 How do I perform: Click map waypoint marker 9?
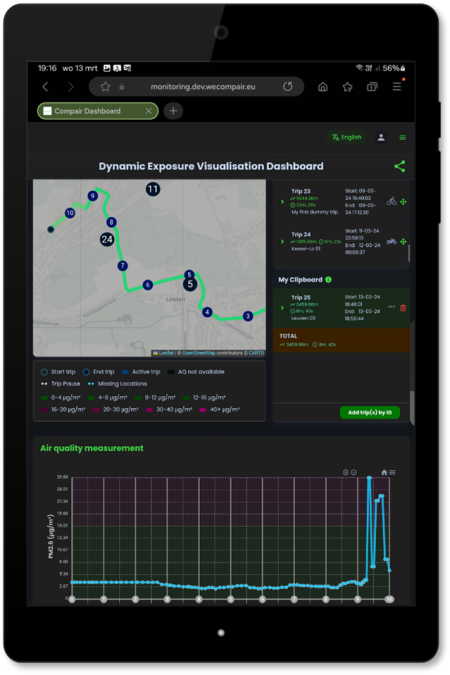(x=93, y=196)
